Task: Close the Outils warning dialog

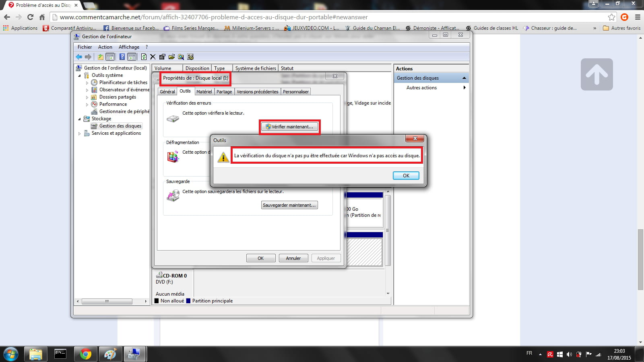Action: click(415, 138)
